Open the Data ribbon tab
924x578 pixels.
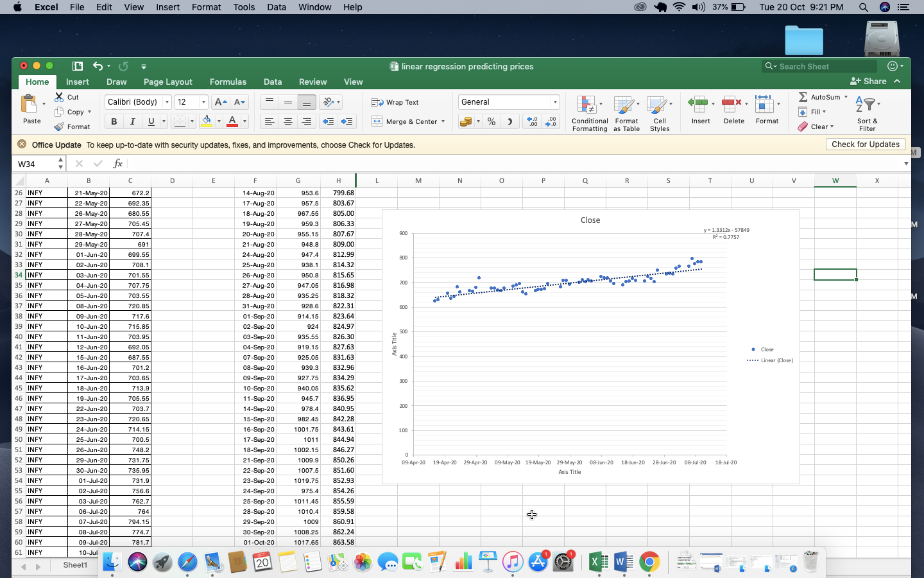[273, 82]
